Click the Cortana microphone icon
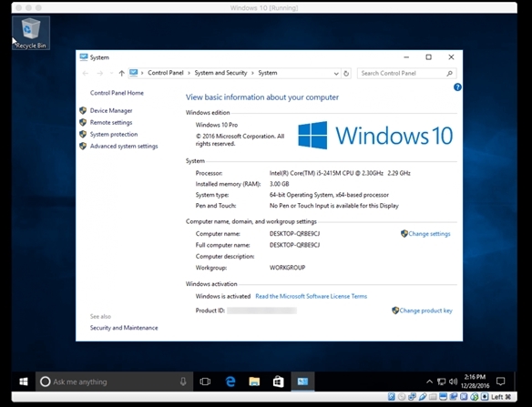Image resolution: width=532 pixels, height=407 pixels. [x=183, y=382]
